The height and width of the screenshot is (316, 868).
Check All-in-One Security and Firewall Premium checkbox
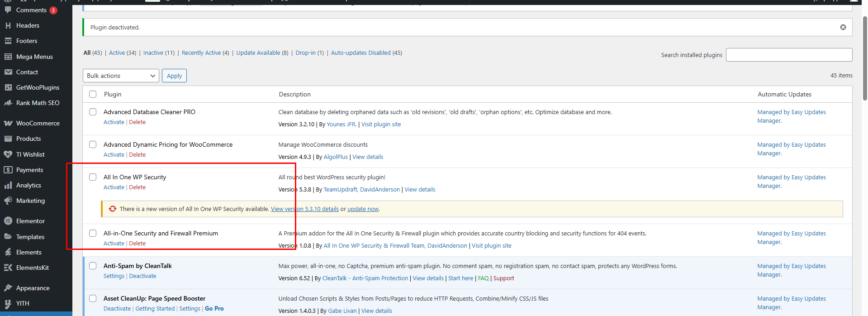tap(93, 233)
